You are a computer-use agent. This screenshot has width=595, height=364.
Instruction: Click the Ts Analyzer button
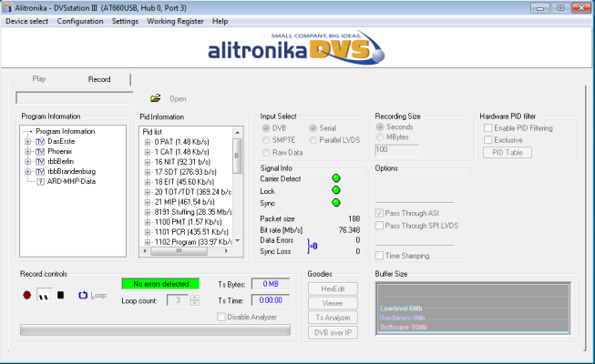[333, 317]
